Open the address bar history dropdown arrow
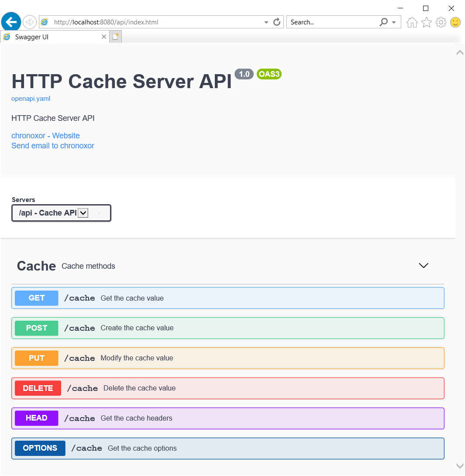Viewport: 465px width, 476px height. (x=266, y=22)
